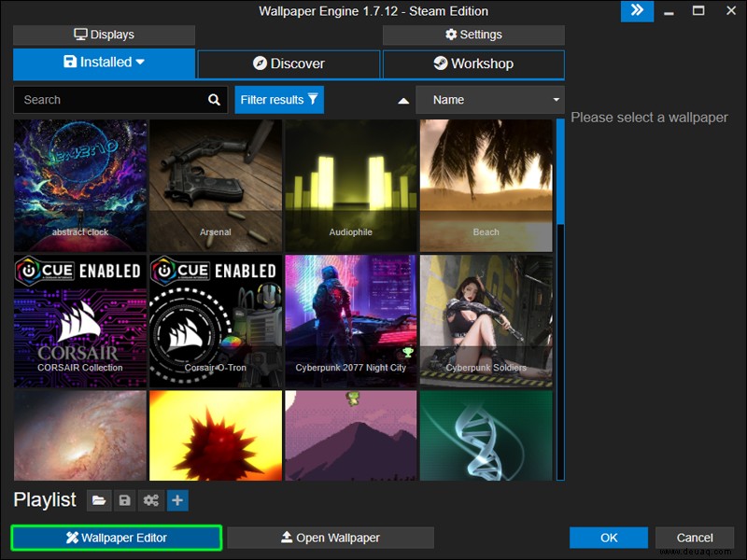The width and height of the screenshot is (747, 560).
Task: Switch to the Workshop tab
Action: [473, 63]
